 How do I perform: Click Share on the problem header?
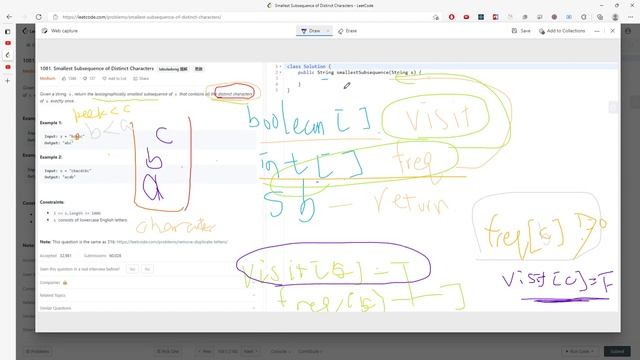coord(141,78)
